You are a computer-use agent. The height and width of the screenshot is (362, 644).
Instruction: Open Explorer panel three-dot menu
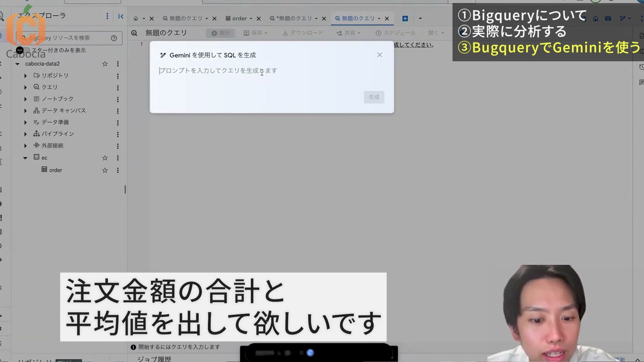[107, 16]
